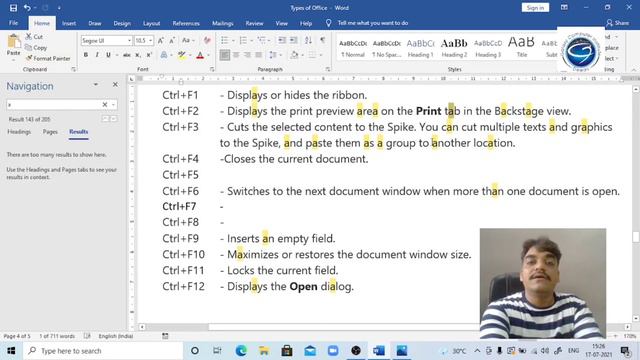Open the Headings tab in Navigation pane
Image resolution: width=640 pixels, height=360 pixels.
(x=19, y=132)
